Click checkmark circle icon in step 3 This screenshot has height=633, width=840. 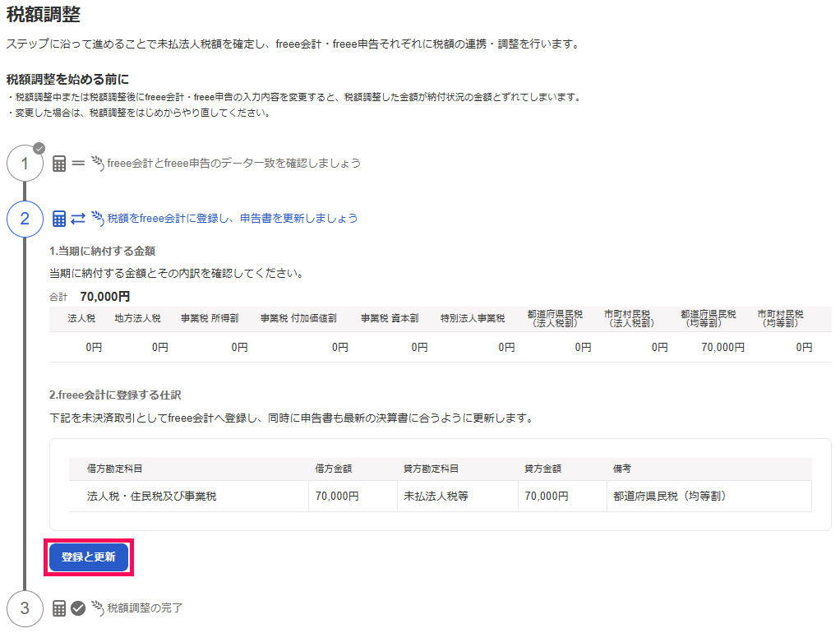click(78, 608)
